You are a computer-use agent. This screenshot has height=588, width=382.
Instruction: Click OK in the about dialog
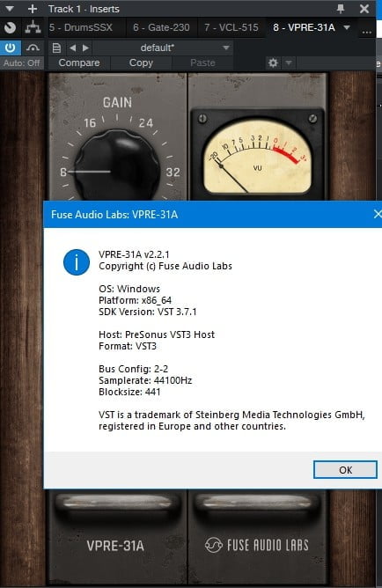[345, 470]
